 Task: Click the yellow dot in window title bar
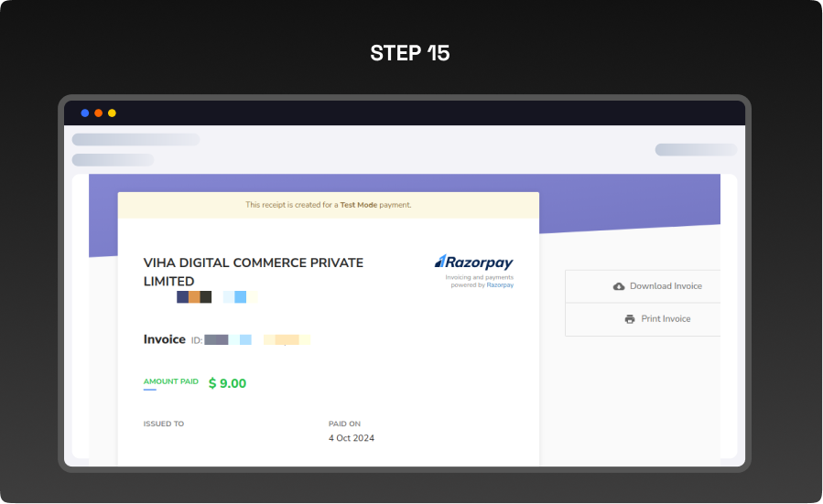(x=112, y=113)
